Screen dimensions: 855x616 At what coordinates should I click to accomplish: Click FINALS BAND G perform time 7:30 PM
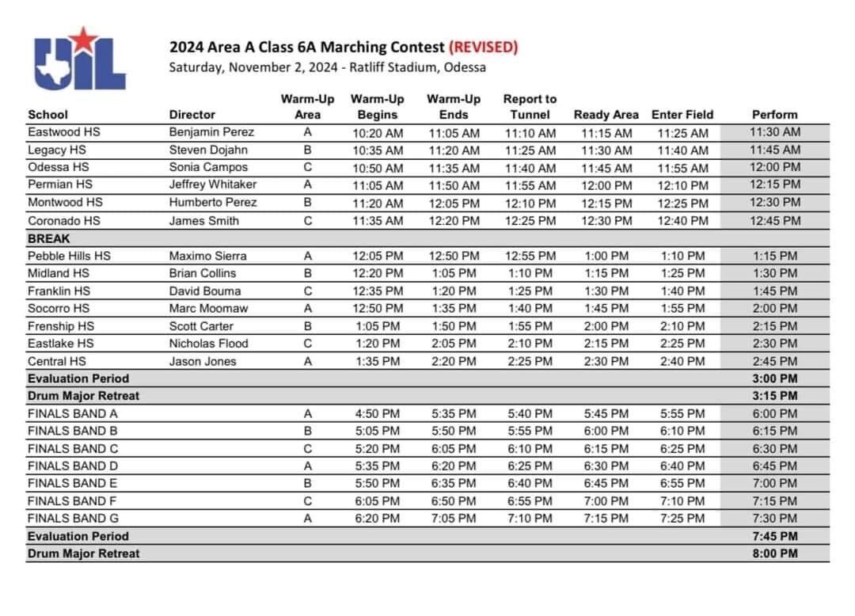775,518
